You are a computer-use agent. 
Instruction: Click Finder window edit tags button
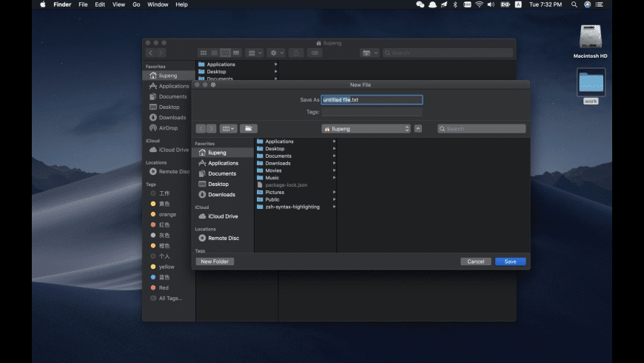coord(315,53)
